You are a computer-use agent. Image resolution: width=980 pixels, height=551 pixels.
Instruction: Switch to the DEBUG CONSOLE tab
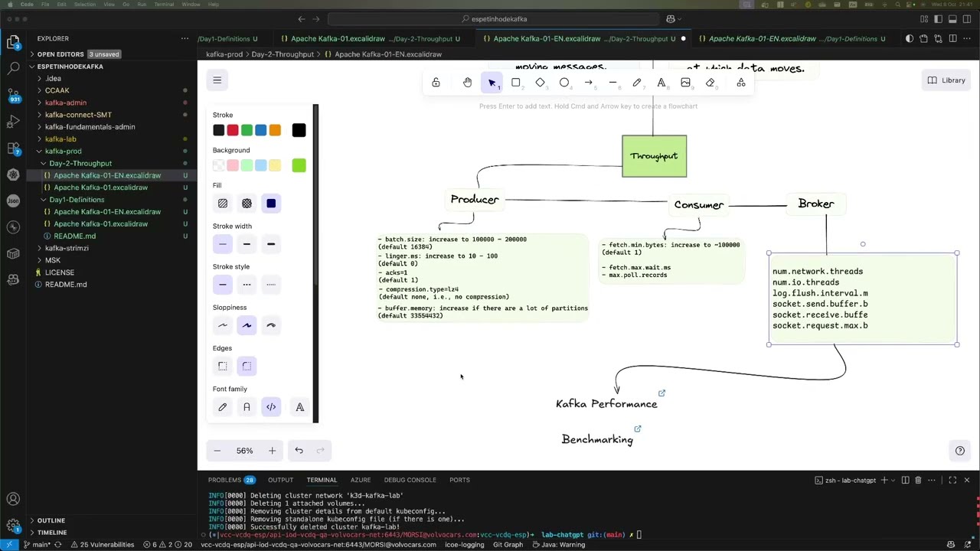tap(410, 480)
